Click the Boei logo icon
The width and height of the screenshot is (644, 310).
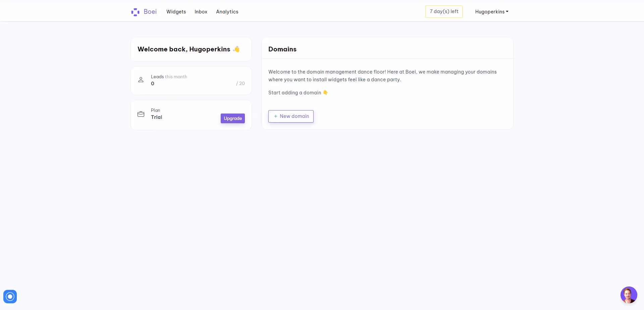[x=136, y=12]
